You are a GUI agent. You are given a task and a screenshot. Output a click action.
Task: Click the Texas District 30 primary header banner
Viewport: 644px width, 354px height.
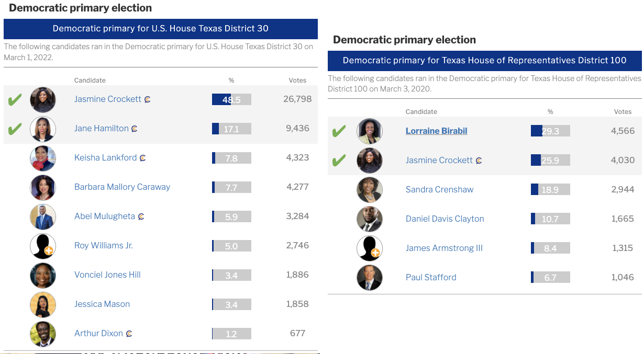[161, 29]
